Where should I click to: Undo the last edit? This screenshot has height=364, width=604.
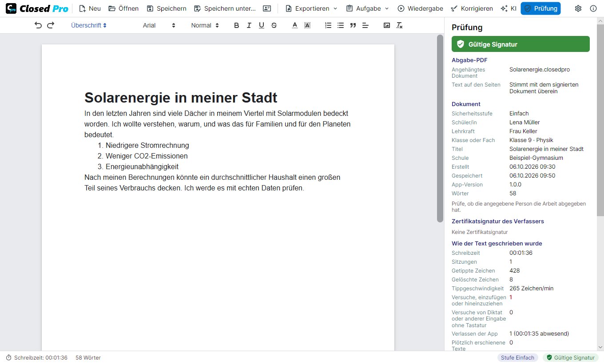[x=38, y=25]
